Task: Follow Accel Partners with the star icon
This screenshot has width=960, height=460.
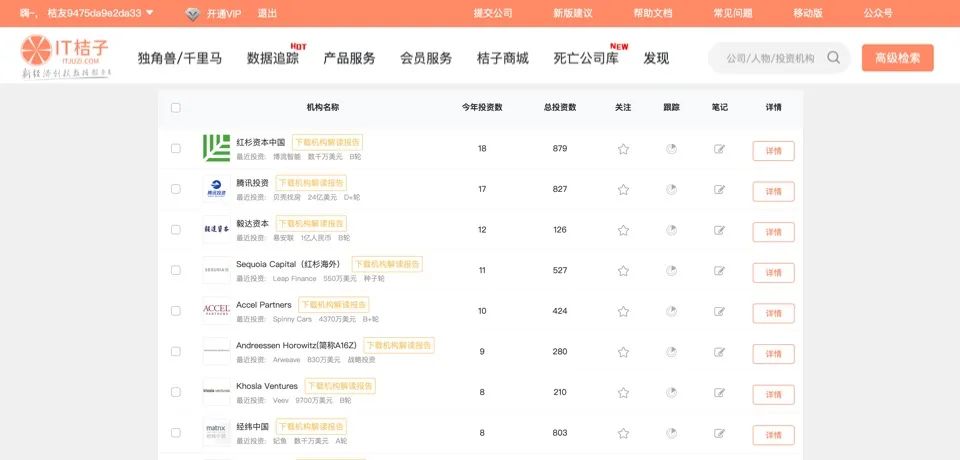Action: tap(623, 312)
